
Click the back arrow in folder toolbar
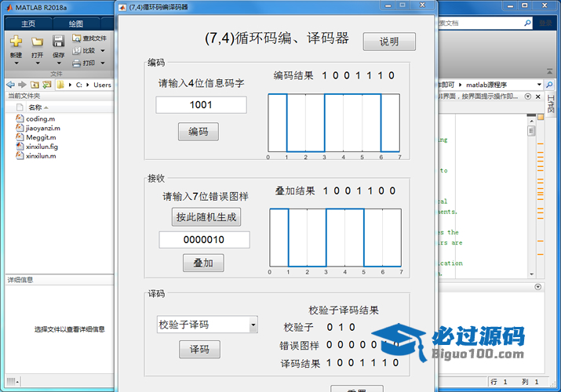coord(9,84)
